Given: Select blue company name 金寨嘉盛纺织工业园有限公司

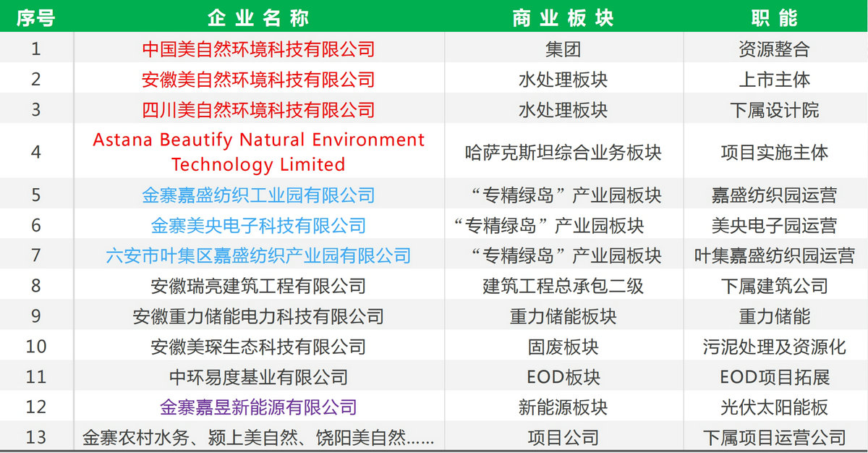Looking at the screenshot, I should tap(258, 195).
